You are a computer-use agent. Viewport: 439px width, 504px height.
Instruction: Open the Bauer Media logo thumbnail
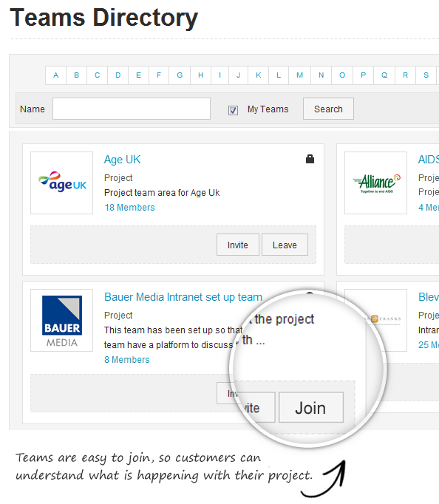click(x=61, y=320)
